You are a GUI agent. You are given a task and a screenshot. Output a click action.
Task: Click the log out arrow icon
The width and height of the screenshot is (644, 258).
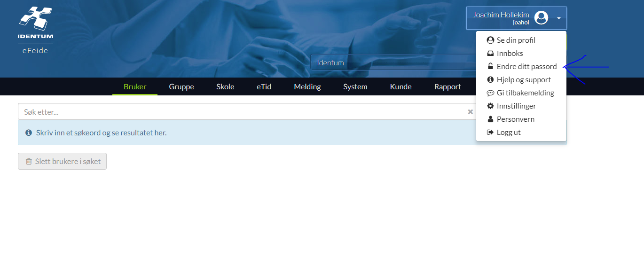point(490,133)
